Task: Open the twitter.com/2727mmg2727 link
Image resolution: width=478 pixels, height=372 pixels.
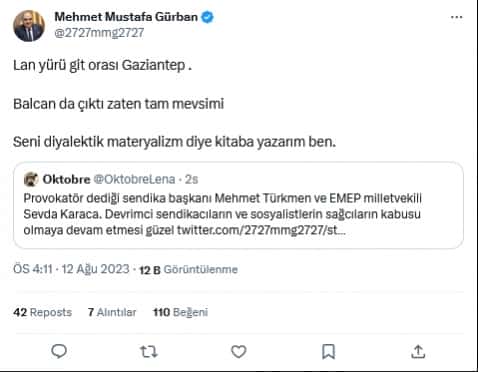Action: 261,230
